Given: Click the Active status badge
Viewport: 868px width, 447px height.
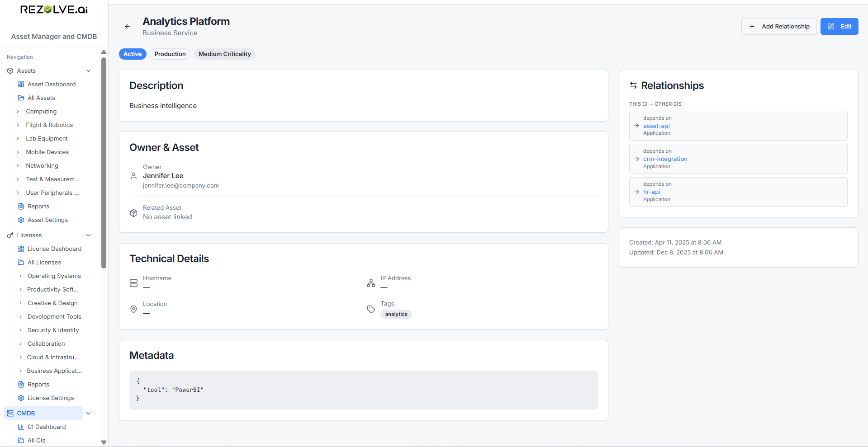Looking at the screenshot, I should [133, 54].
